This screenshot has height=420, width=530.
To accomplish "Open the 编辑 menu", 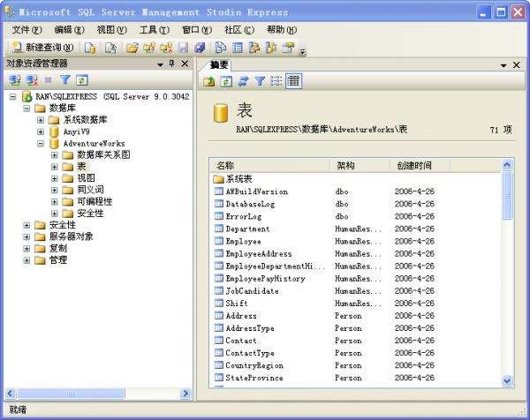I will point(69,30).
